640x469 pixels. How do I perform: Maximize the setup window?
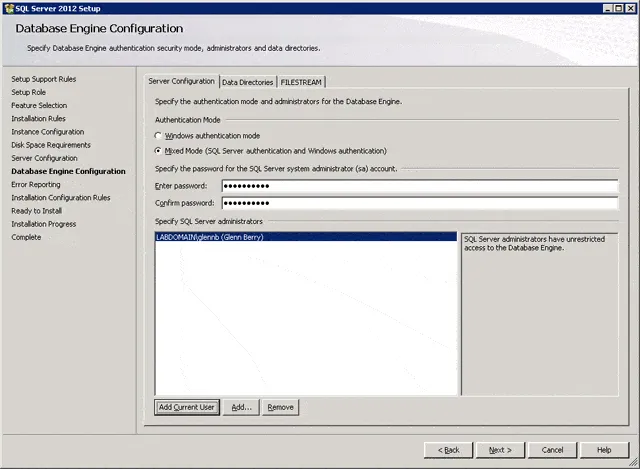pyautogui.click(x=618, y=7)
